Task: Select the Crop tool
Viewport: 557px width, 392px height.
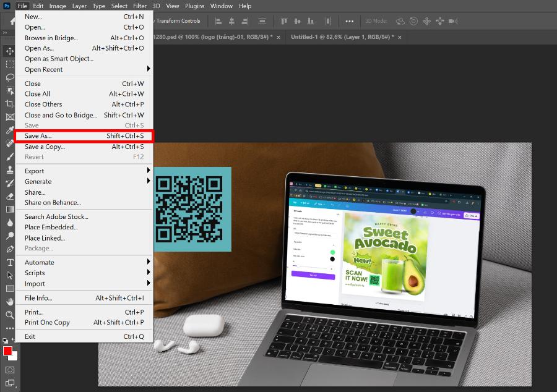Action: 10,103
